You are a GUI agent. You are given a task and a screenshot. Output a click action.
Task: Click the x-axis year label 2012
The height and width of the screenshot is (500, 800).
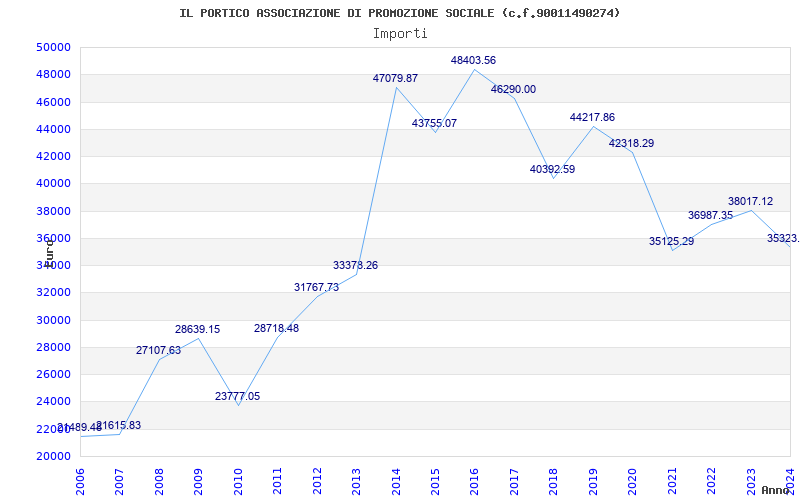click(x=317, y=482)
